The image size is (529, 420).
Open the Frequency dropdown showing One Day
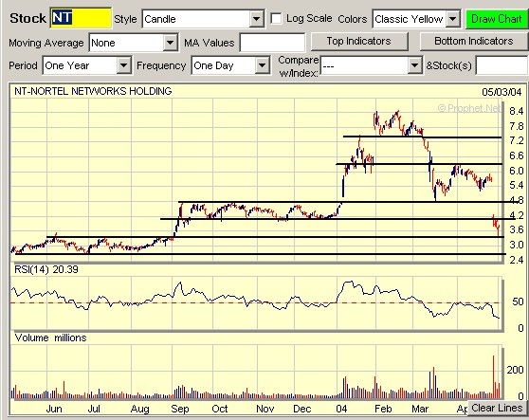[230, 65]
